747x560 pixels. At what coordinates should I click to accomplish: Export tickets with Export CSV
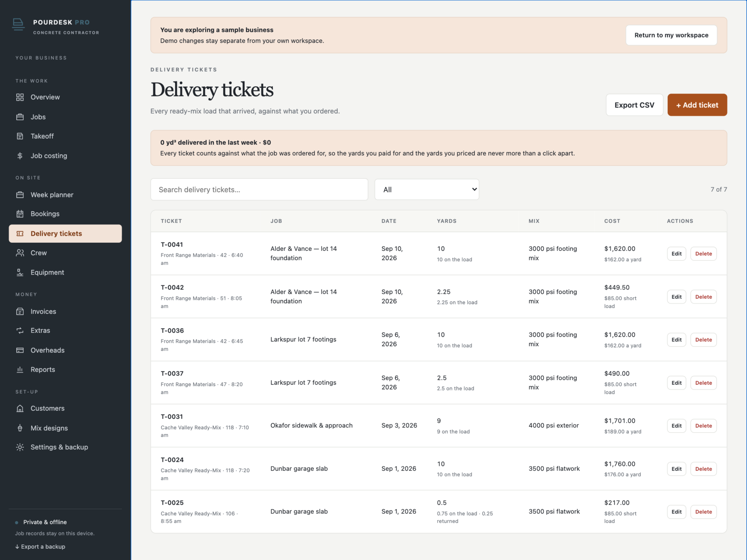(634, 105)
